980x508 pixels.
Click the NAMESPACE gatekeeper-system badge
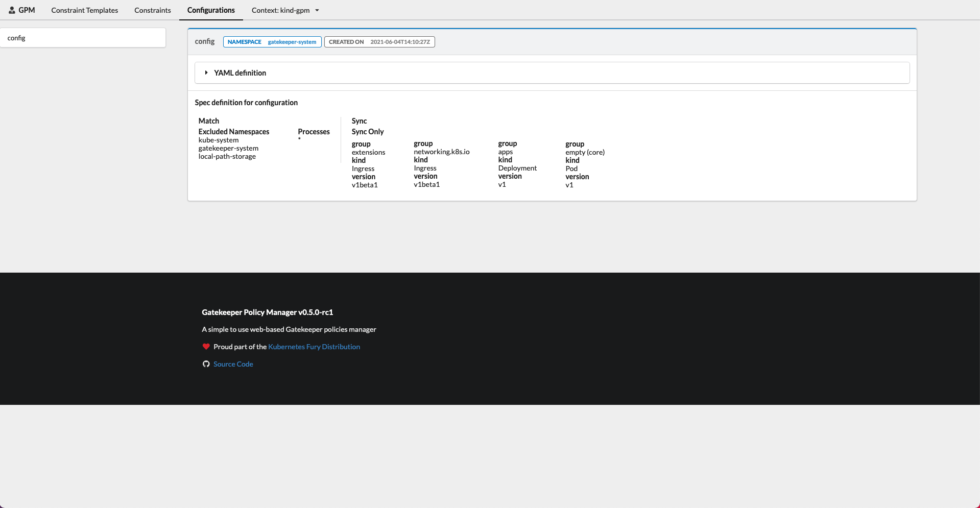(x=272, y=42)
